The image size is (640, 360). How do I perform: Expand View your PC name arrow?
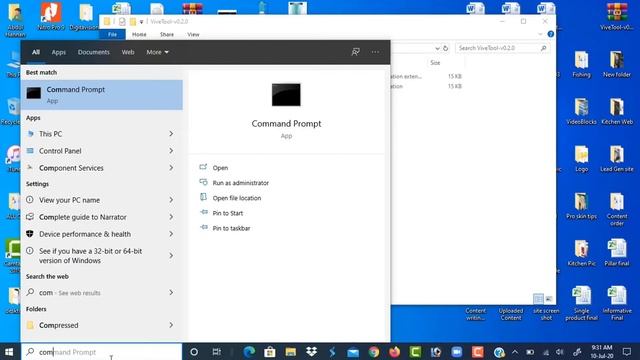pyautogui.click(x=171, y=200)
